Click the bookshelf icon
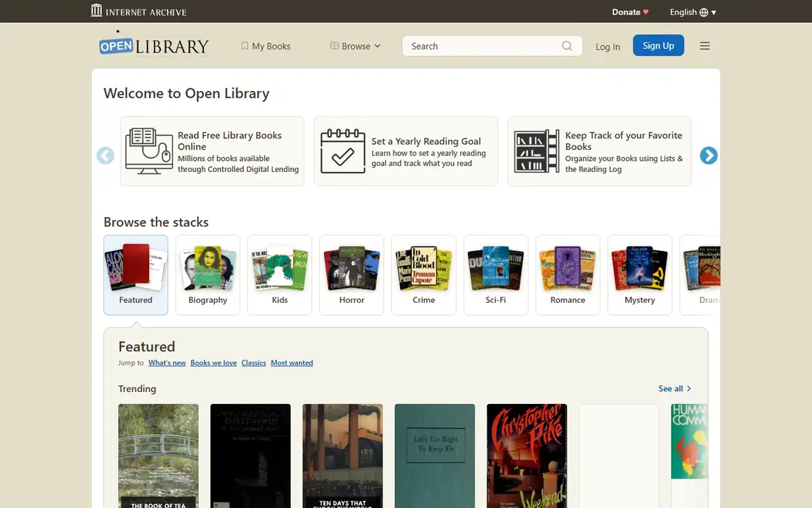The height and width of the screenshot is (508, 812). (x=537, y=151)
